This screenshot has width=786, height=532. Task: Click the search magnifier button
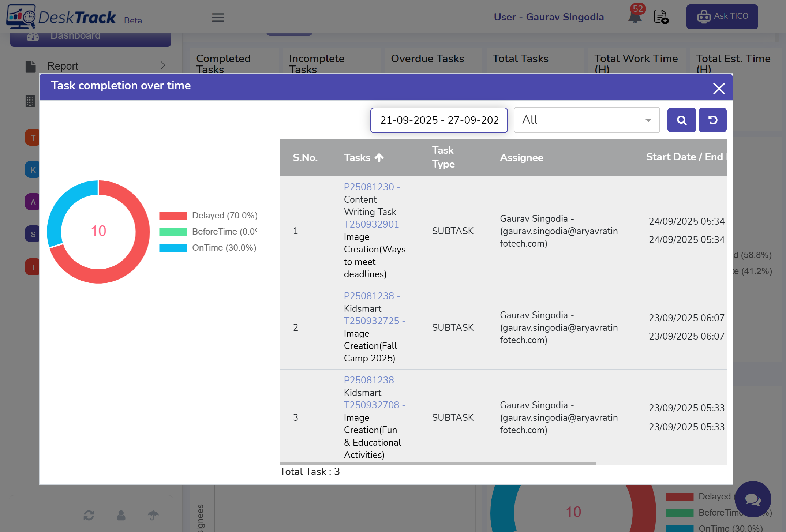pos(681,120)
